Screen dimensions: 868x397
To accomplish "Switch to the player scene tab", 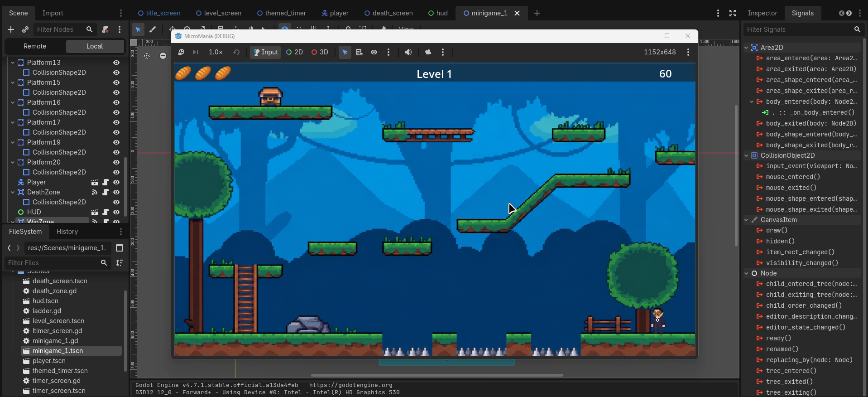I will [335, 13].
